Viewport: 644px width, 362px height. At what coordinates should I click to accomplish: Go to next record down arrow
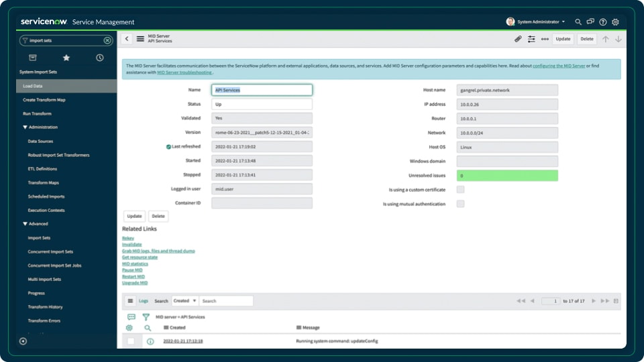[x=618, y=39]
